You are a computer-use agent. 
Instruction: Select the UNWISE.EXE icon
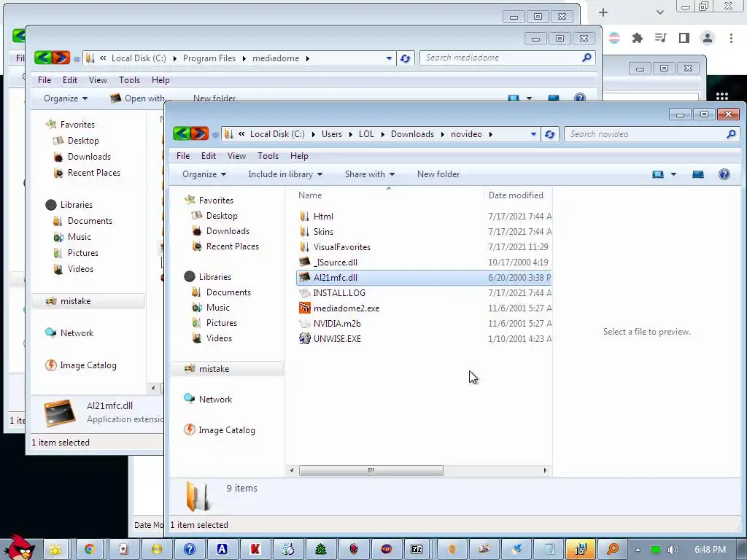coord(304,338)
